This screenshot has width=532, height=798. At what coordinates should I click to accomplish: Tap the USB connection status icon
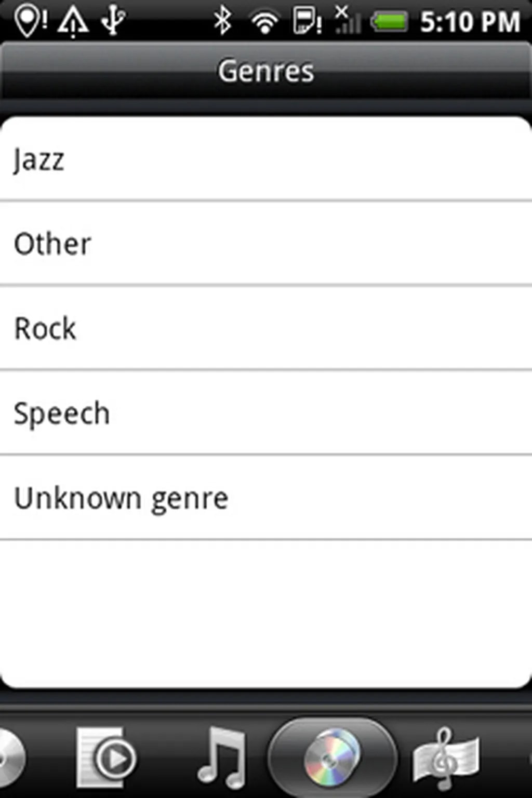coord(113,21)
